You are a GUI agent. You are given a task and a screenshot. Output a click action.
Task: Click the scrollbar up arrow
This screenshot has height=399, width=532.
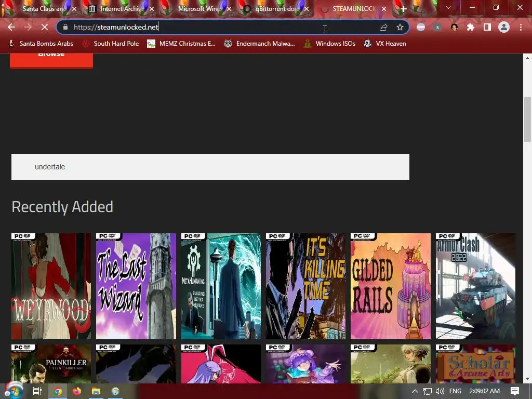pyautogui.click(x=527, y=58)
